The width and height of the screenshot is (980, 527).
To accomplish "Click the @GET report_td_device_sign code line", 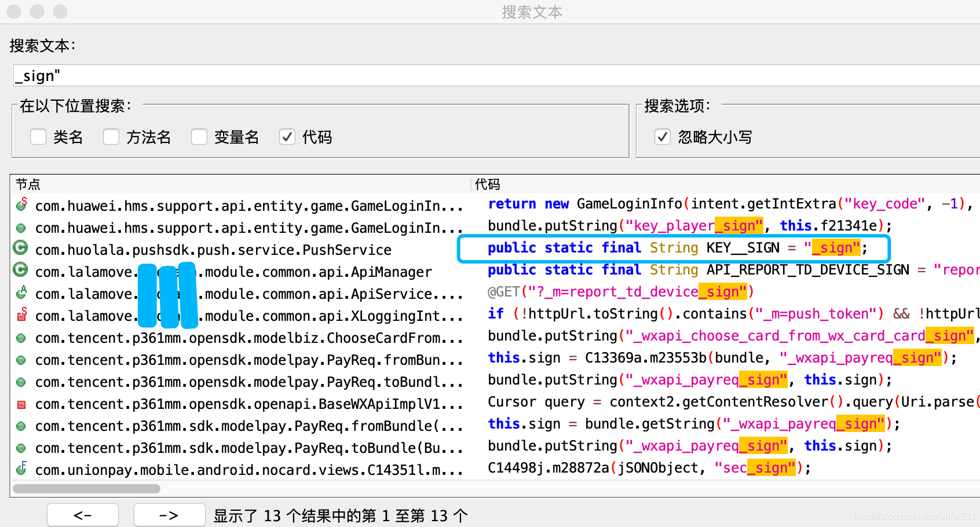I will click(620, 292).
